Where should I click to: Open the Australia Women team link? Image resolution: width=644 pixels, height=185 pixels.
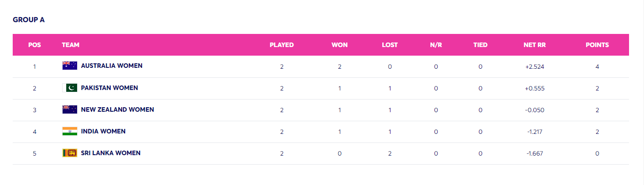pos(112,66)
